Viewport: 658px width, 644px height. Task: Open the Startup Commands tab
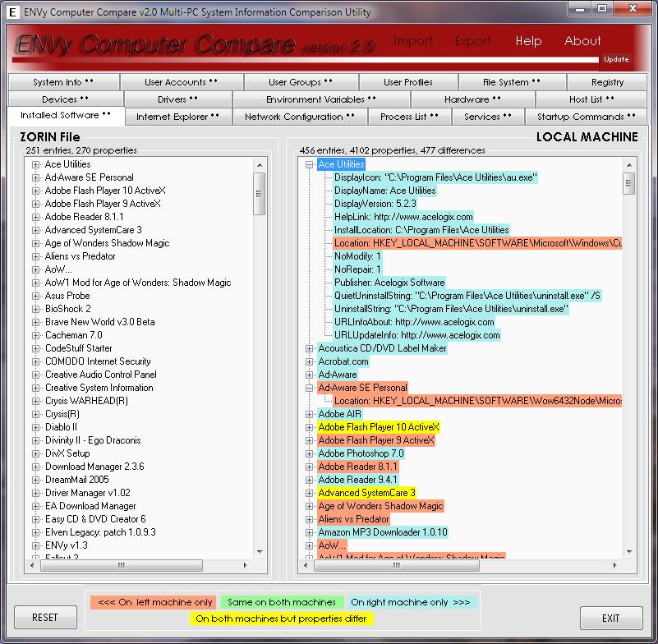tap(587, 117)
